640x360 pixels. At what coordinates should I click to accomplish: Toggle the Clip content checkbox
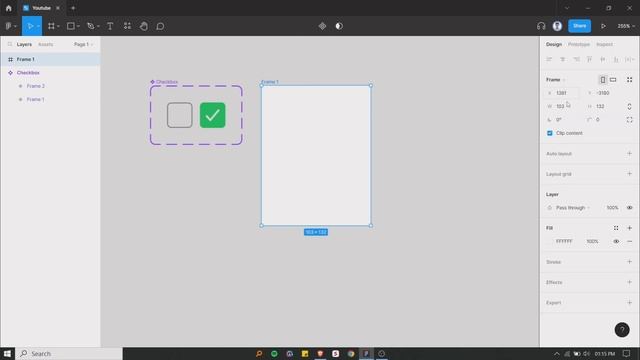pyautogui.click(x=549, y=133)
